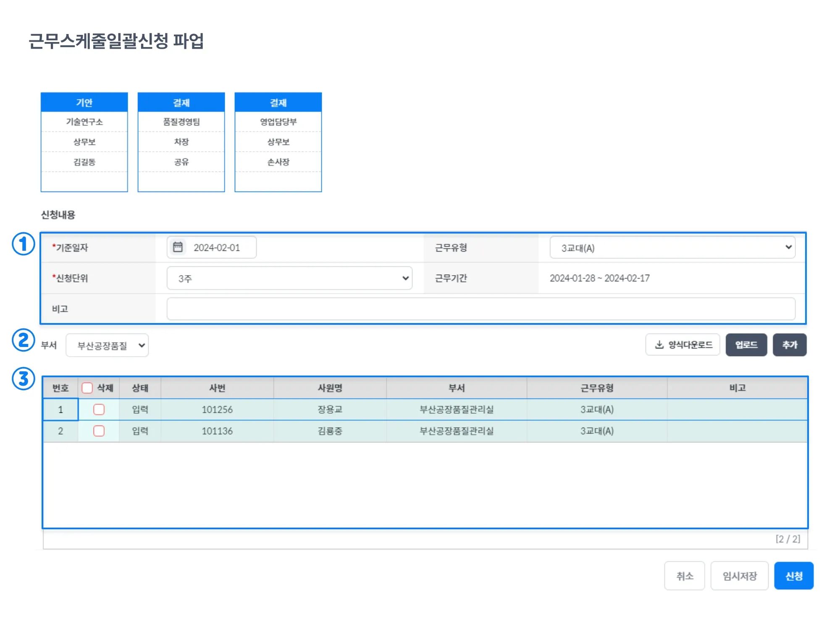Click the 사원명 column header
The height and width of the screenshot is (620, 840).
tap(330, 388)
